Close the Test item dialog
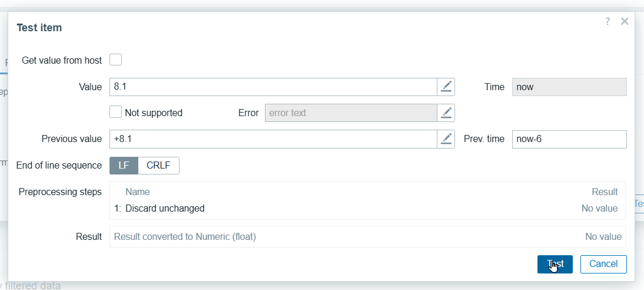This screenshot has width=644, height=290. pyautogui.click(x=625, y=21)
